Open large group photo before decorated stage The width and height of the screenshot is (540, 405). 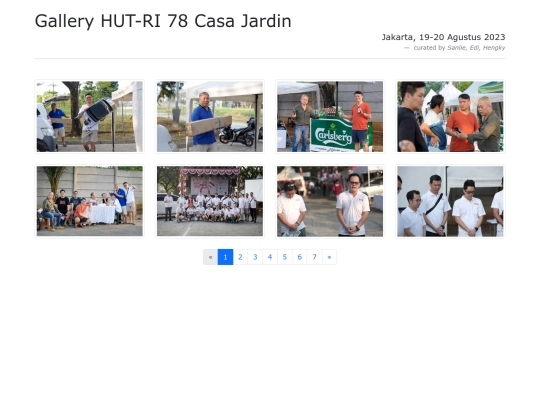point(210,201)
